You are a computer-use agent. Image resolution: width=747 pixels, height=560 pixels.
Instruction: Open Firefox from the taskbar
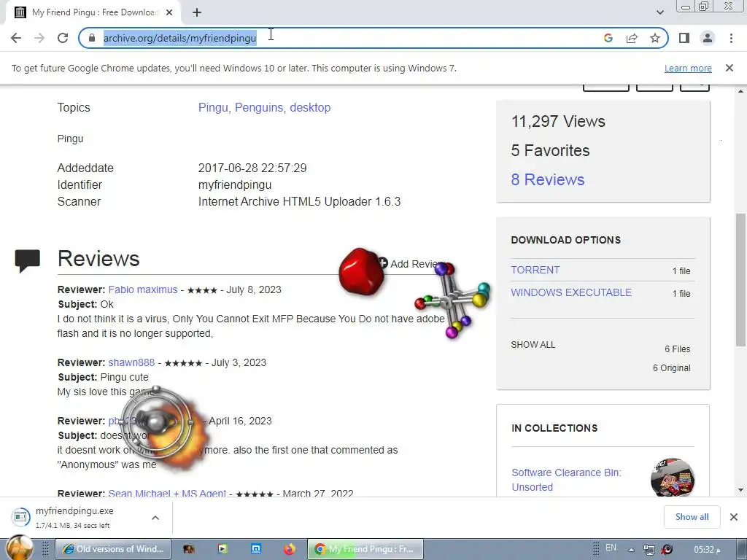coord(289,549)
